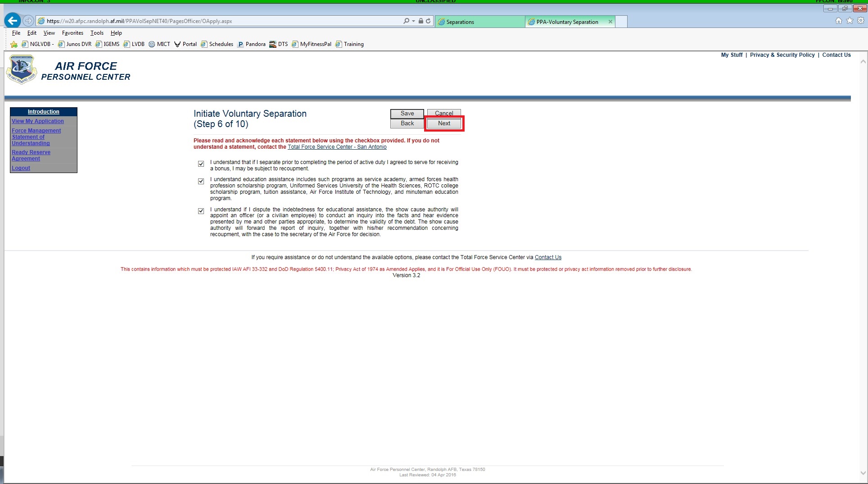Viewport: 868px width, 484px height.
Task: Open Ready Reserve Agreement link
Action: click(31, 155)
